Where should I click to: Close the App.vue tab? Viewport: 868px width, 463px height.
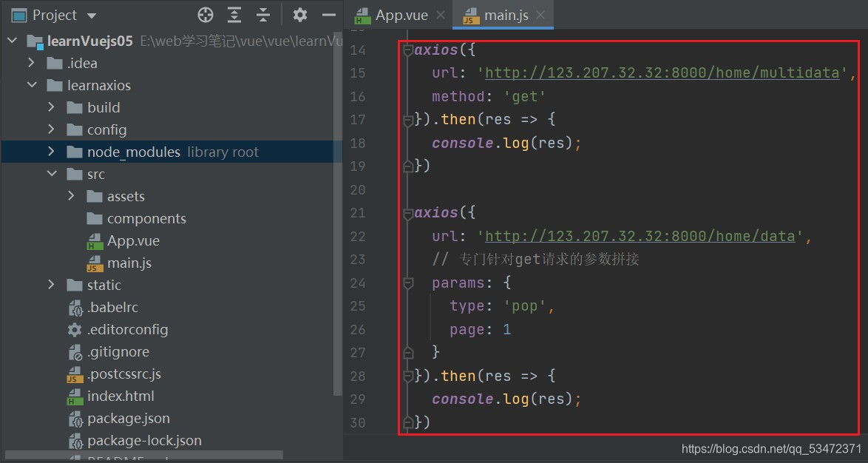tap(441, 15)
